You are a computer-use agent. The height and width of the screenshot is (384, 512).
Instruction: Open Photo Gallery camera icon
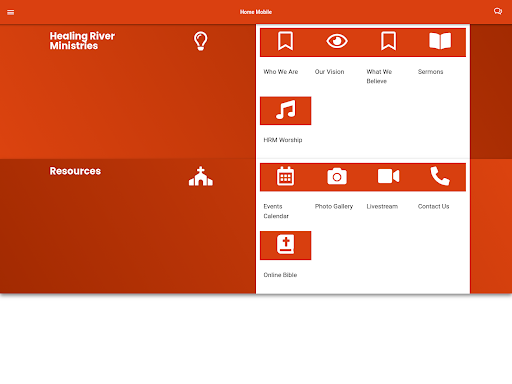click(337, 176)
